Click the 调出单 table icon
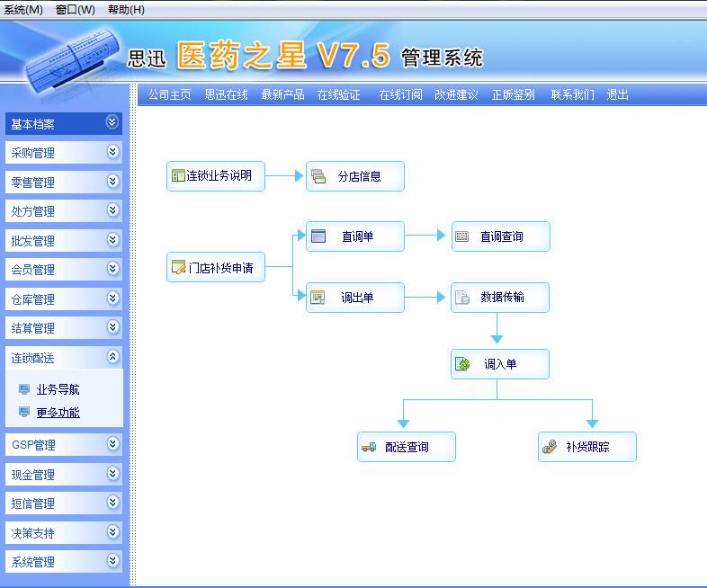Image resolution: width=707 pixels, height=588 pixels. (318, 298)
